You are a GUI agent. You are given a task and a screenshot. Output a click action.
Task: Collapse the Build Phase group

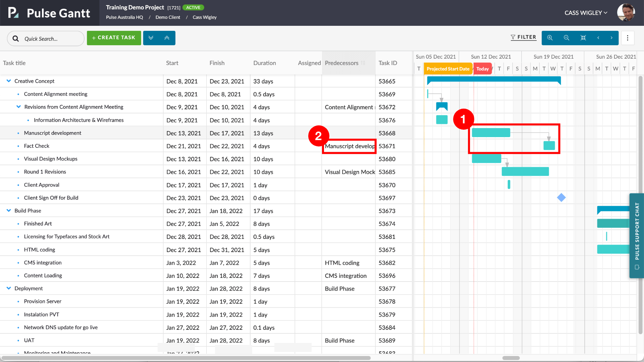coord(8,210)
